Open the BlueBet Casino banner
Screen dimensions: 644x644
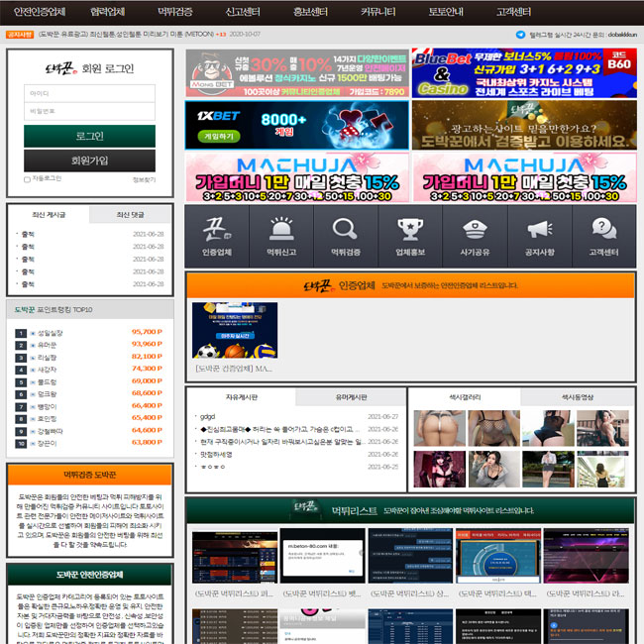[524, 73]
